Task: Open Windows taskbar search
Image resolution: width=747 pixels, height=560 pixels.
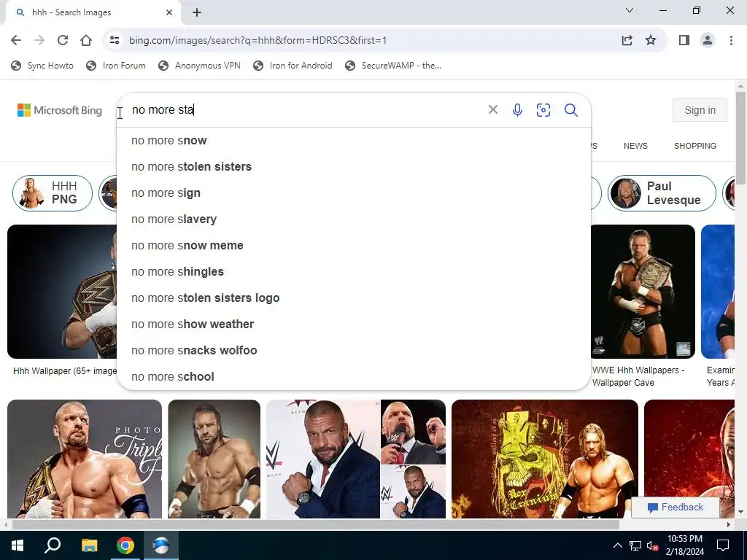Action: point(53,545)
